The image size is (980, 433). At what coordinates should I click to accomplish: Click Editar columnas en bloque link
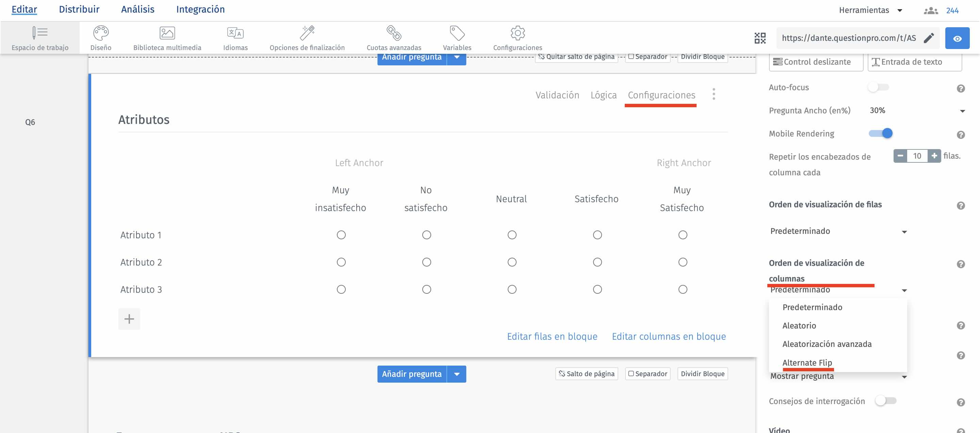click(668, 336)
